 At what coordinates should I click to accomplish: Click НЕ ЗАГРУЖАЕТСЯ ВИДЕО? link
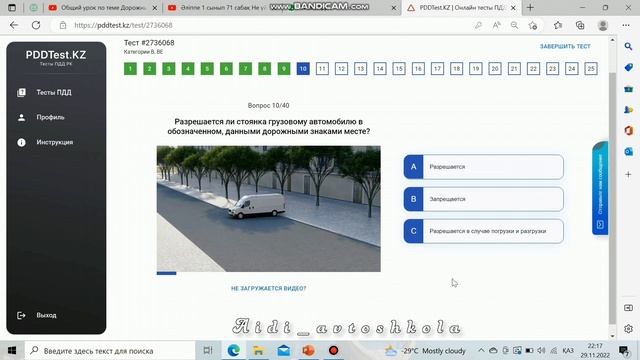pos(269,288)
